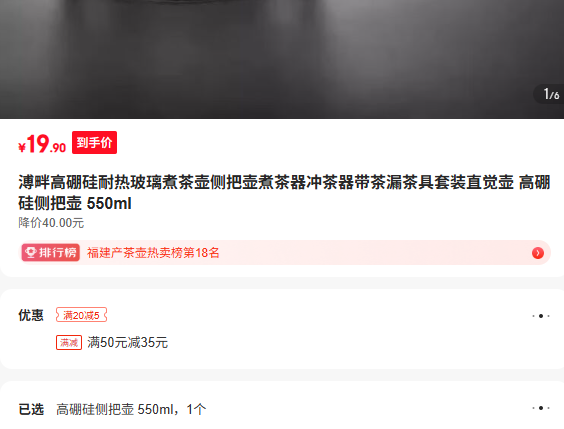Screen dimensions: 564x429
Task: Open the product title text
Action: (284, 192)
